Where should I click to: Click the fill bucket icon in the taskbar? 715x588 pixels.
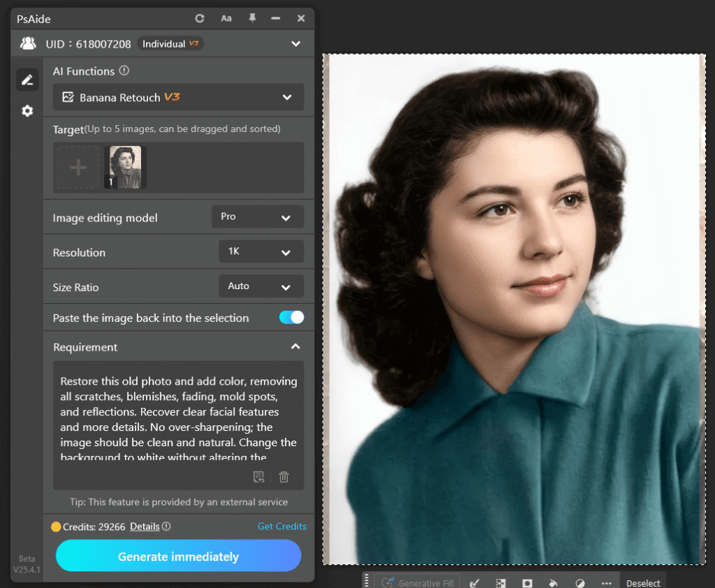(x=554, y=582)
